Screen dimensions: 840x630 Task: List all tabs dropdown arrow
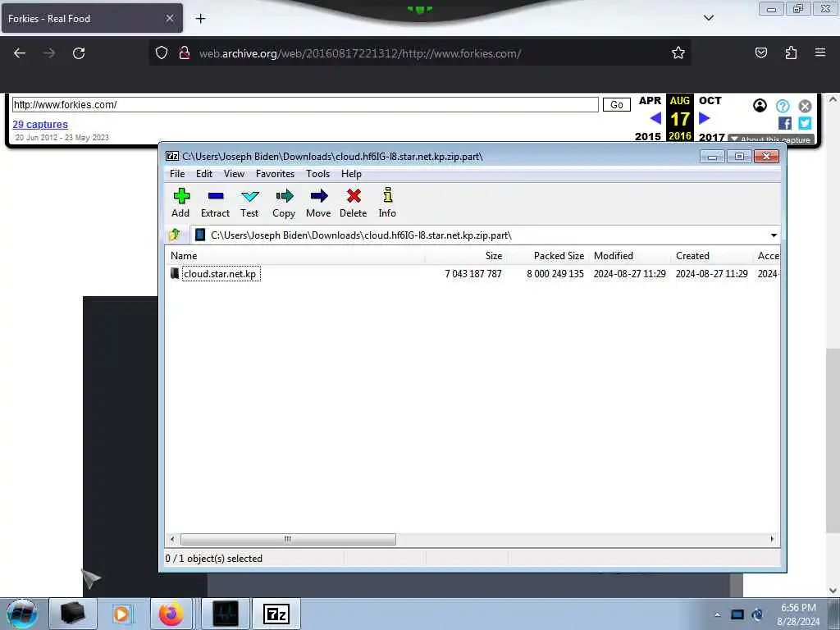(708, 18)
